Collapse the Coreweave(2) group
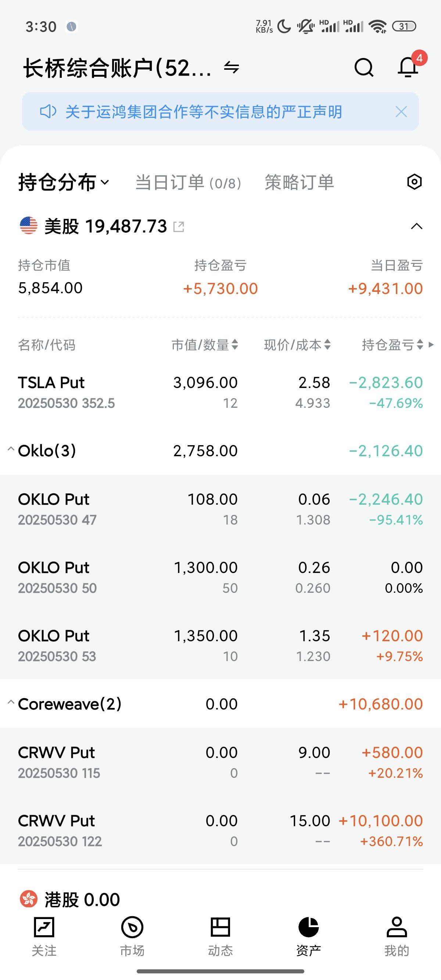The height and width of the screenshot is (980, 441). click(11, 703)
